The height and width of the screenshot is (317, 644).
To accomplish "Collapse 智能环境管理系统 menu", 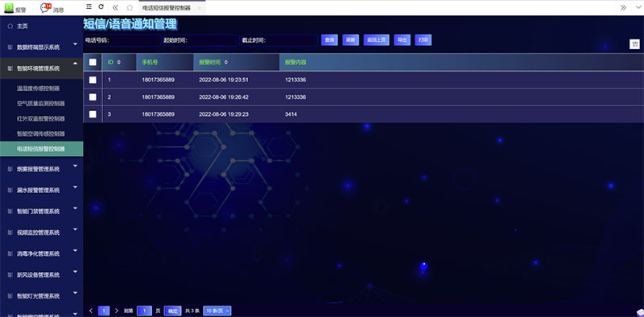I will pyautogui.click(x=42, y=68).
